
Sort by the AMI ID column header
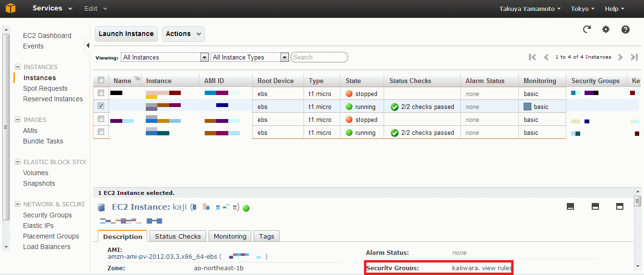(x=225, y=81)
